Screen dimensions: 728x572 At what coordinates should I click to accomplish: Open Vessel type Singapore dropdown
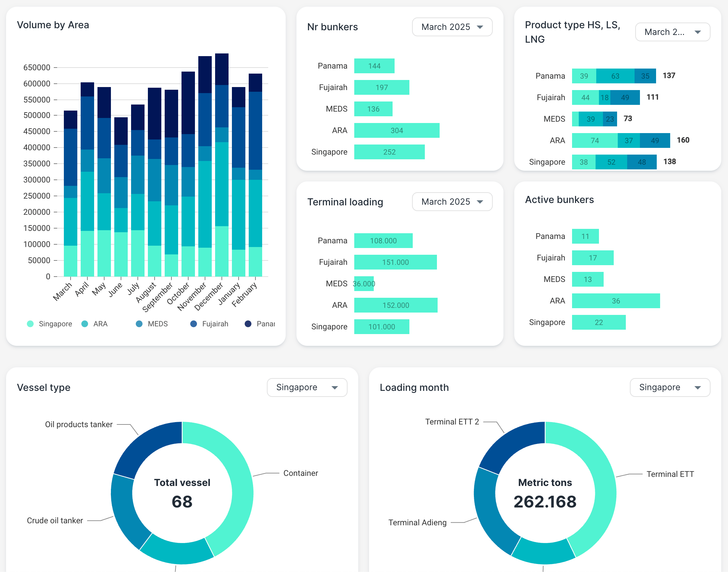click(x=307, y=387)
